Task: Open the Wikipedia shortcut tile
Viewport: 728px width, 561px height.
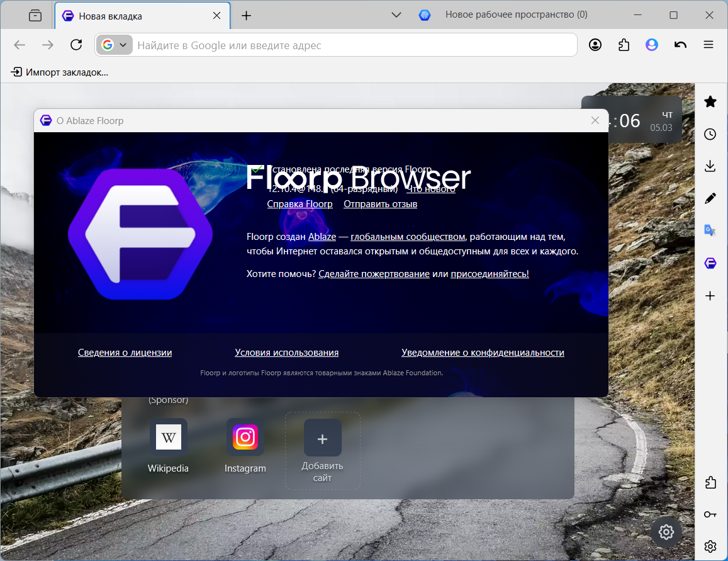Action: coord(168,446)
